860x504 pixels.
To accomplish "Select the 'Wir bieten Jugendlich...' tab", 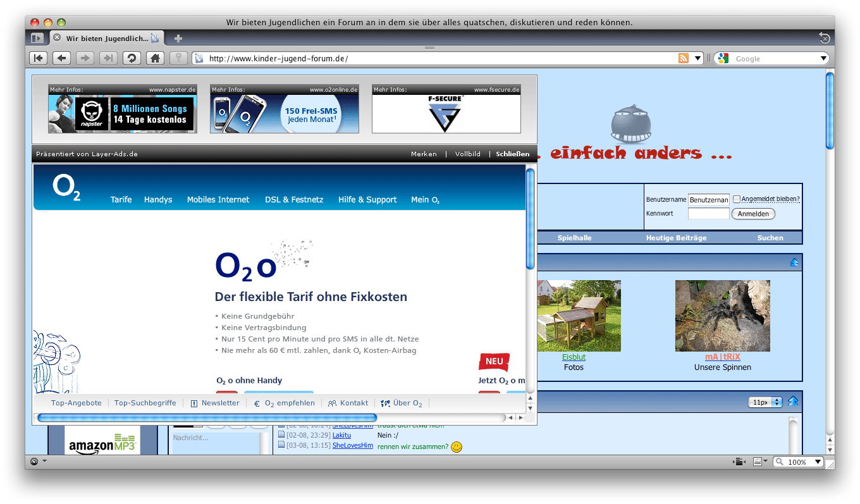I will tap(107, 38).
